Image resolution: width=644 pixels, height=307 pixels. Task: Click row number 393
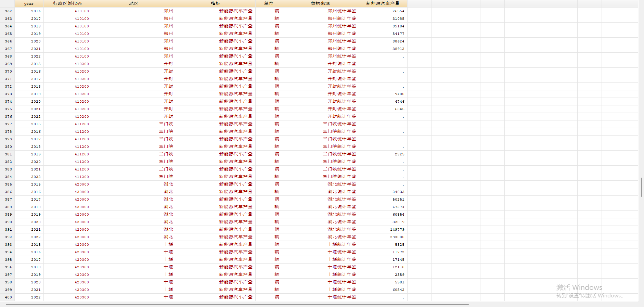pyautogui.click(x=8, y=245)
